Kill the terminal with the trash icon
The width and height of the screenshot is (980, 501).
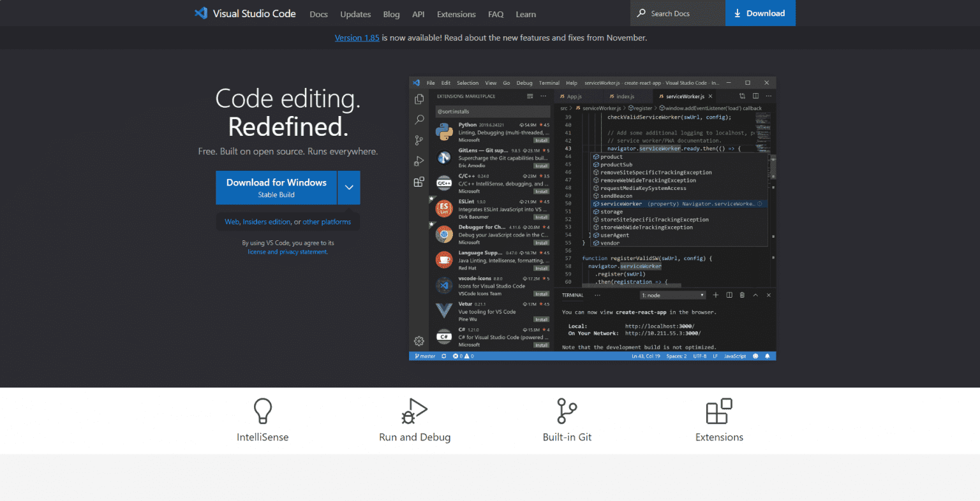pos(742,295)
